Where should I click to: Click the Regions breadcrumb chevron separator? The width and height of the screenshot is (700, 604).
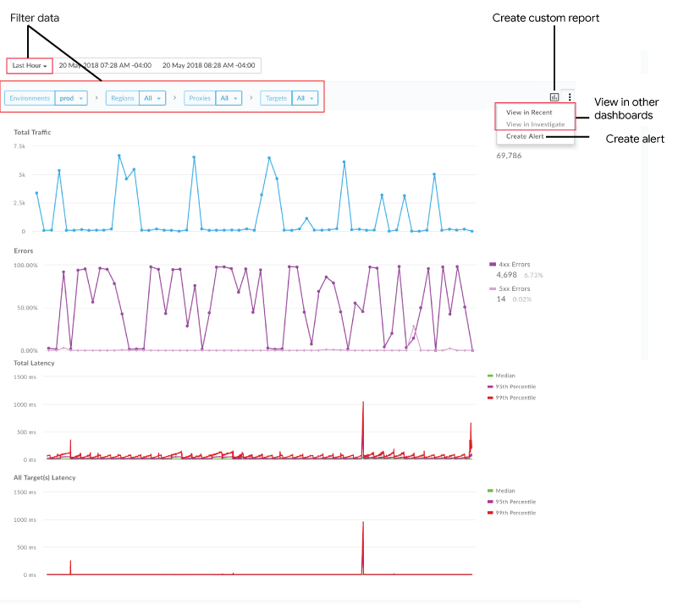[x=174, y=98]
